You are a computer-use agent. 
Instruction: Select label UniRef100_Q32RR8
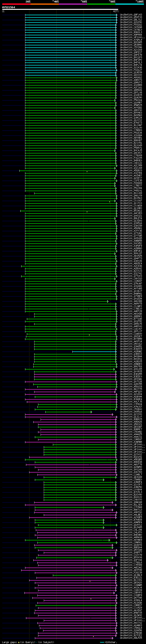point(131,85)
